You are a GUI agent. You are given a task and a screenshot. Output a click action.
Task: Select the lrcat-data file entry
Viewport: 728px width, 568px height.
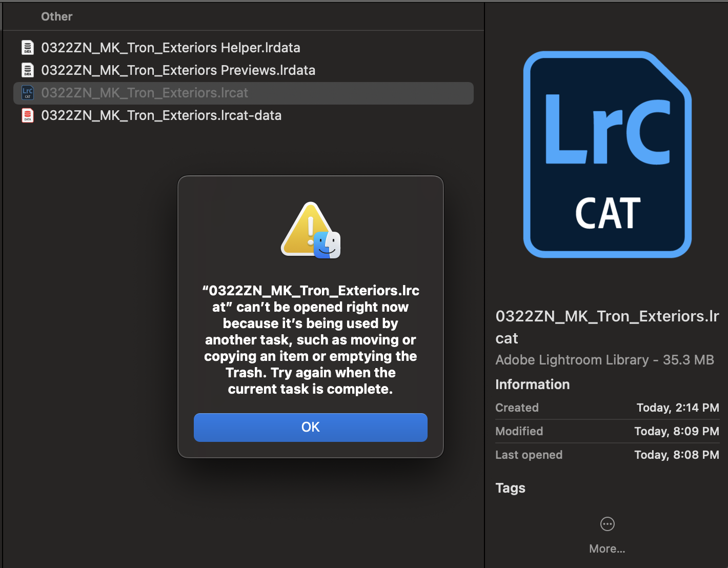162,115
